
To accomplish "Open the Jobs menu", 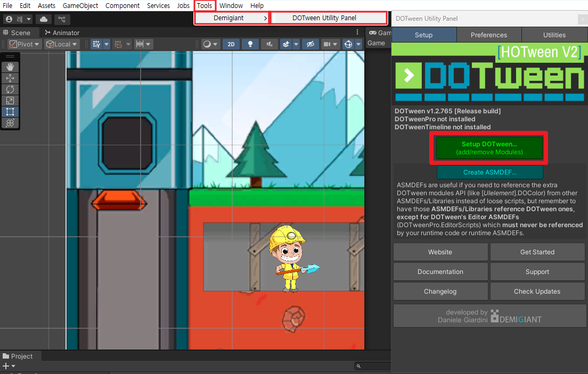I will pos(183,6).
